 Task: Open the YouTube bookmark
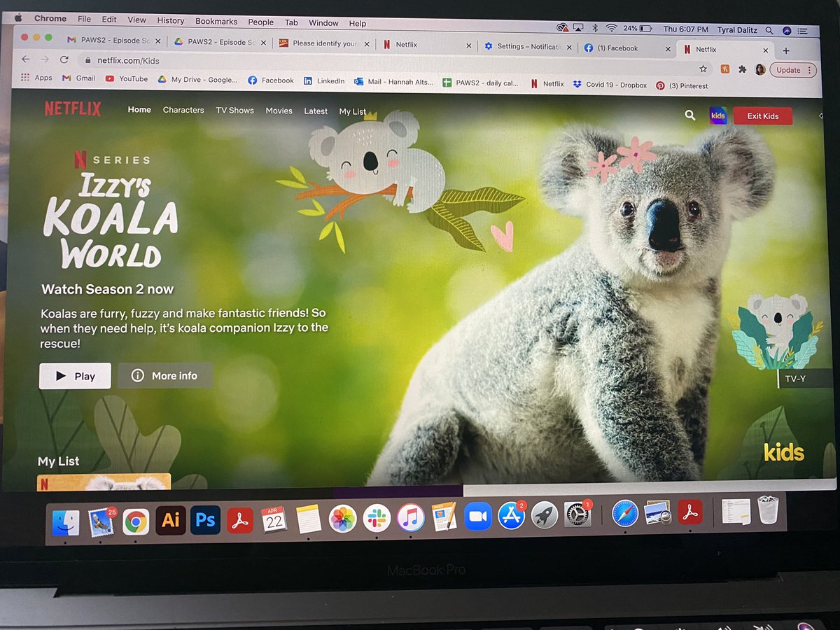click(127, 79)
